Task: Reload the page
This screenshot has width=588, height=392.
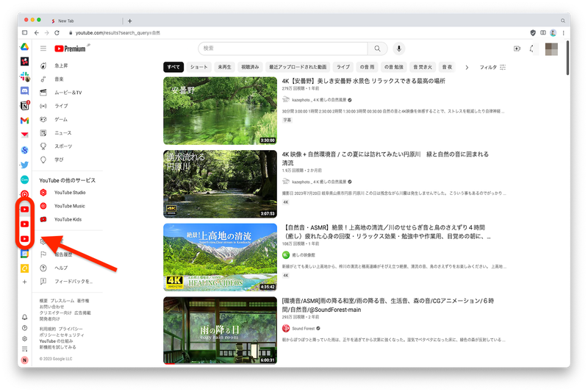Action: point(57,32)
